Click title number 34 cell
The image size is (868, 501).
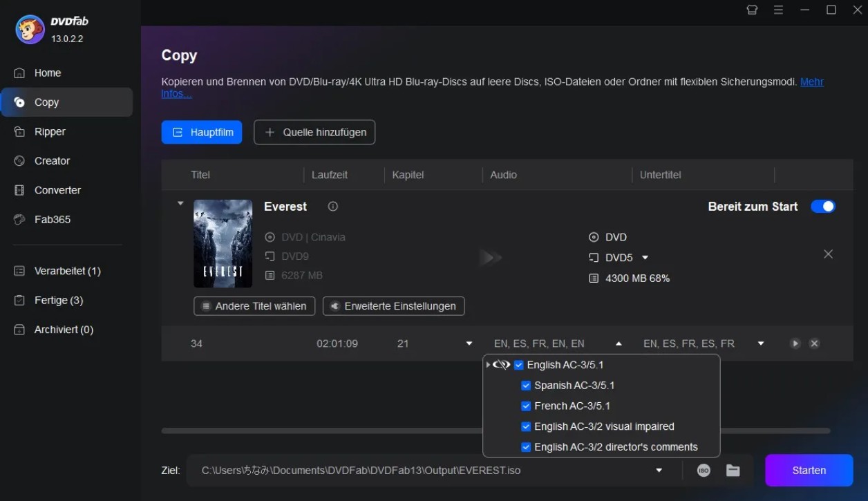(196, 343)
